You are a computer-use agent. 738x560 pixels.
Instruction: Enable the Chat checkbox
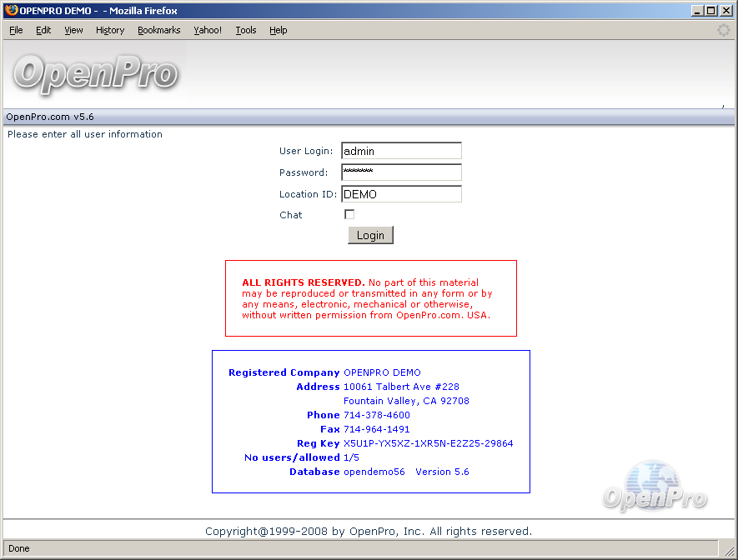click(x=349, y=214)
